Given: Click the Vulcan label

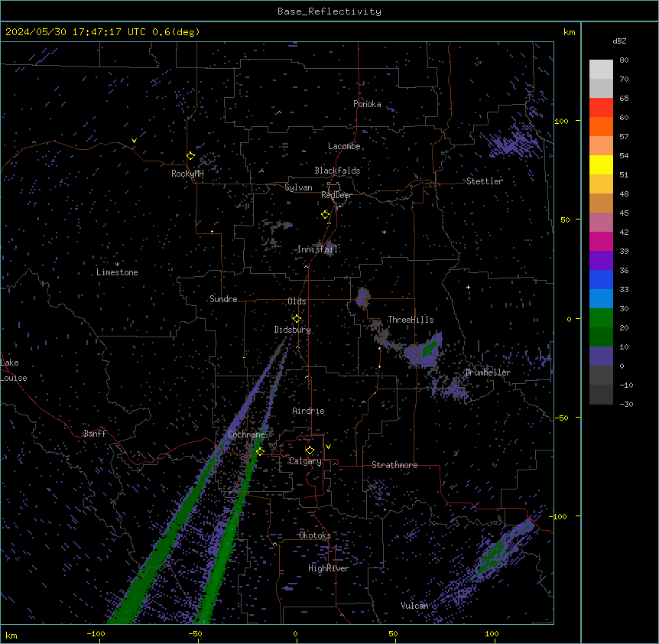Looking at the screenshot, I should pos(414,606).
